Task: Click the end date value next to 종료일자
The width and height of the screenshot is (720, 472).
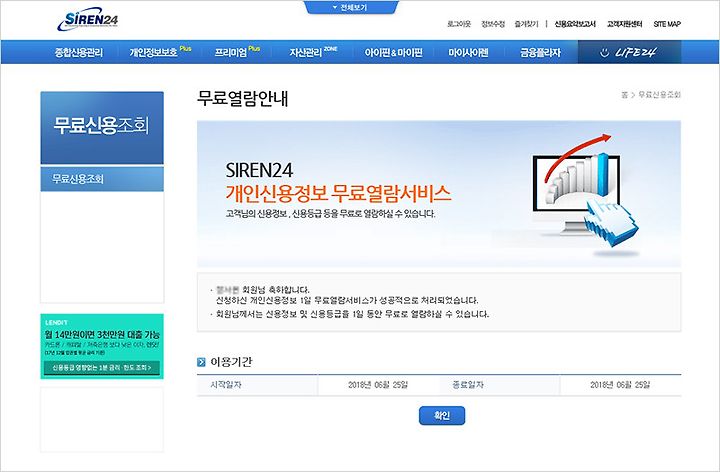Action: 620,385
